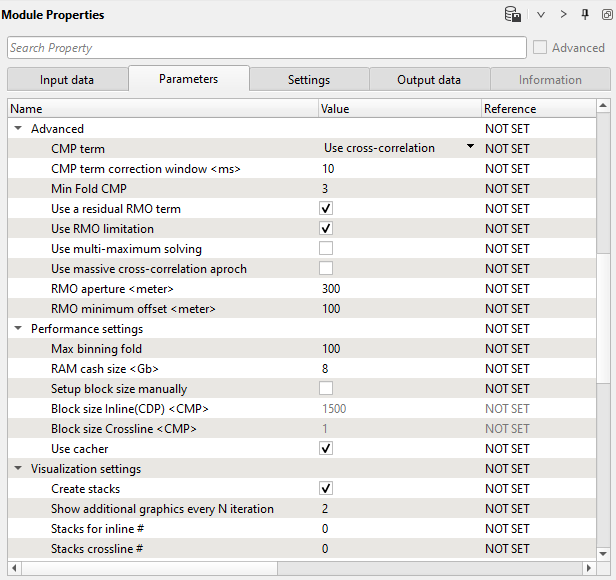Click the downward chevron icon in header

[541, 15]
